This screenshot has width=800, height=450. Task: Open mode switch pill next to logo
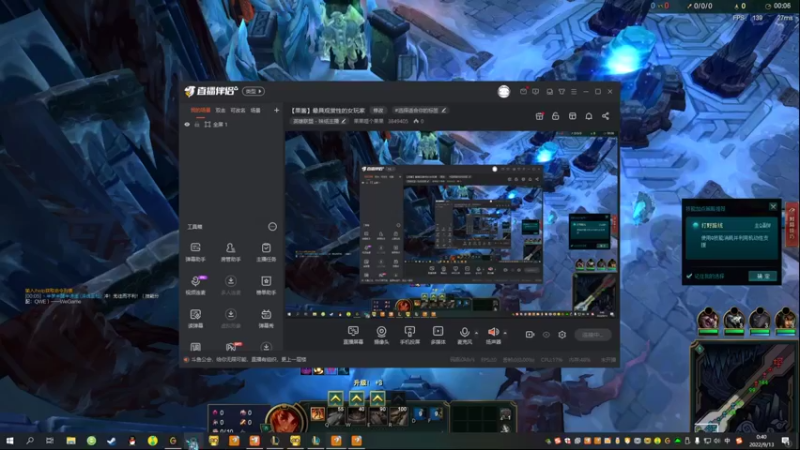pyautogui.click(x=253, y=91)
